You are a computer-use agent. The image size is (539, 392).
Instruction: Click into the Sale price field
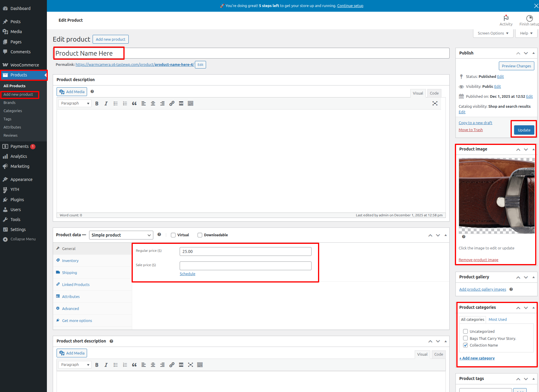tap(245, 266)
